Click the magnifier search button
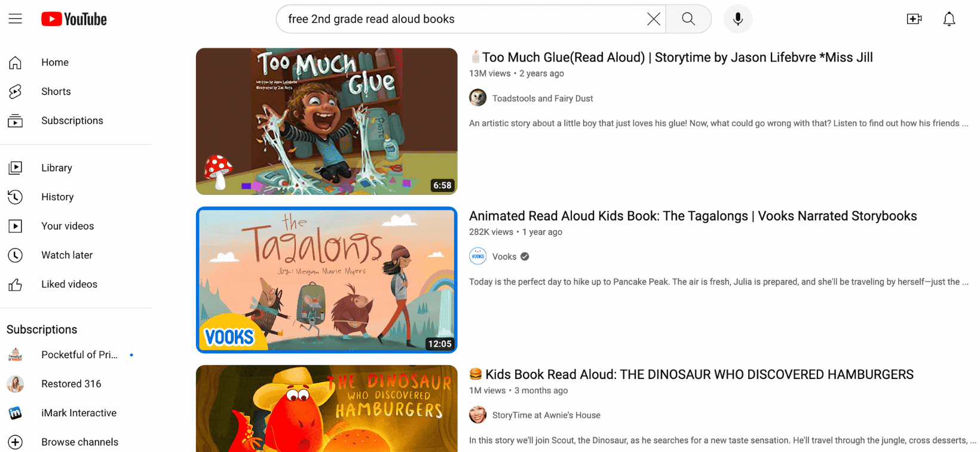The image size is (980, 452). click(x=688, y=19)
